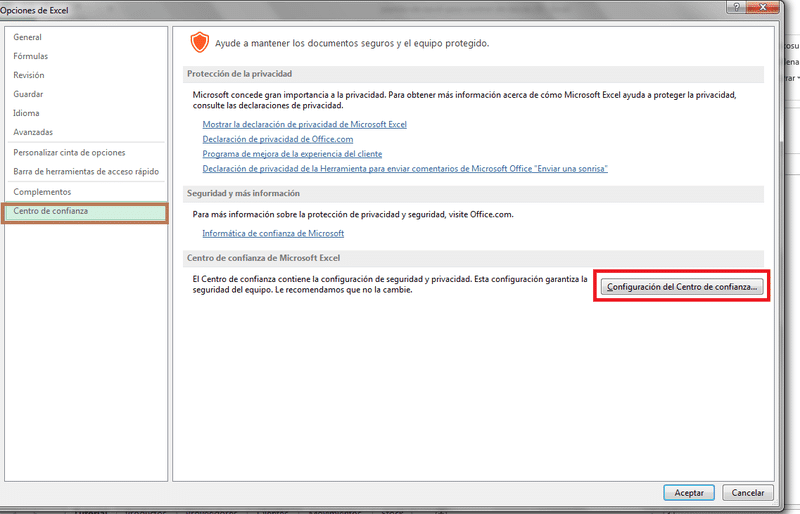The width and height of the screenshot is (800, 514).
Task: Click the orange security shield icon
Action: pyautogui.click(x=199, y=42)
